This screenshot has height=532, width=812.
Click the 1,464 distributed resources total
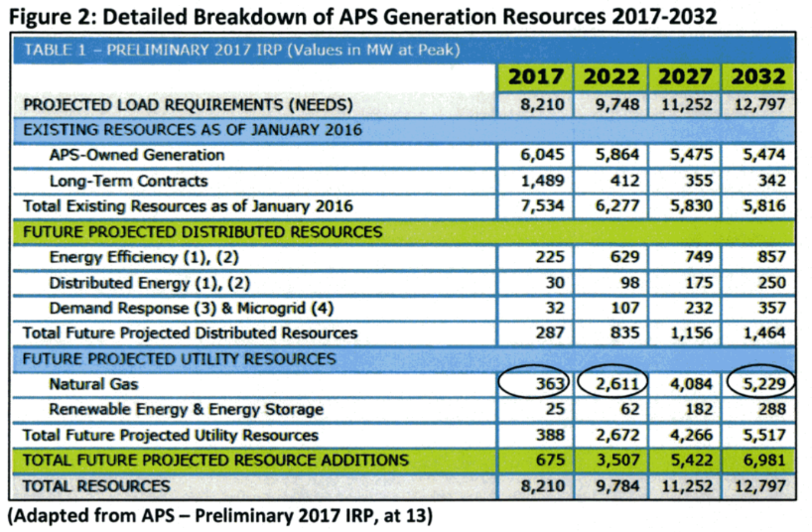tap(764, 332)
